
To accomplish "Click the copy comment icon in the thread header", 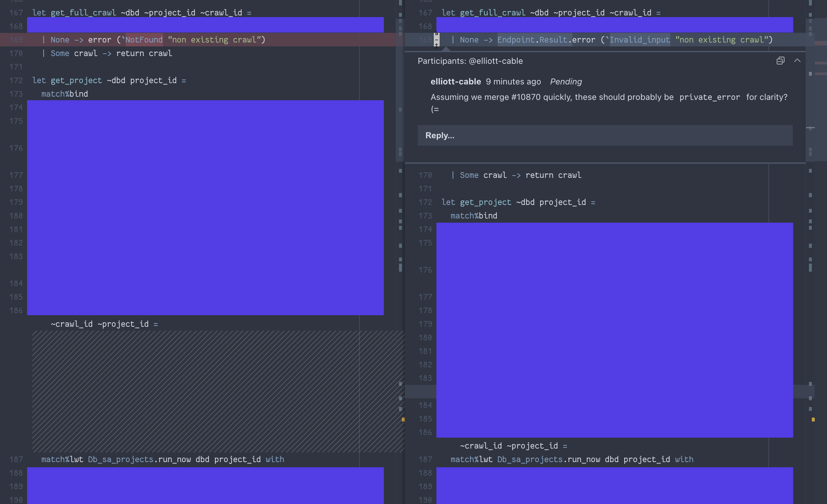I will [780, 61].
